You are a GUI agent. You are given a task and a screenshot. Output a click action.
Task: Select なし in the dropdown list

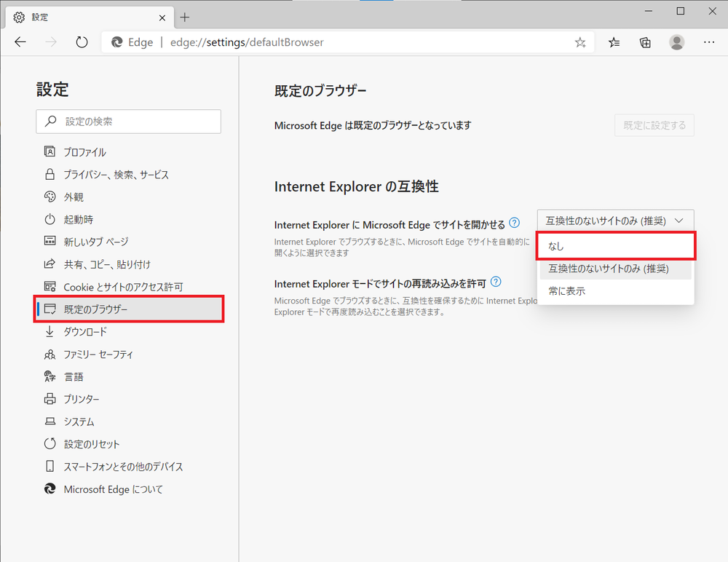(x=616, y=246)
